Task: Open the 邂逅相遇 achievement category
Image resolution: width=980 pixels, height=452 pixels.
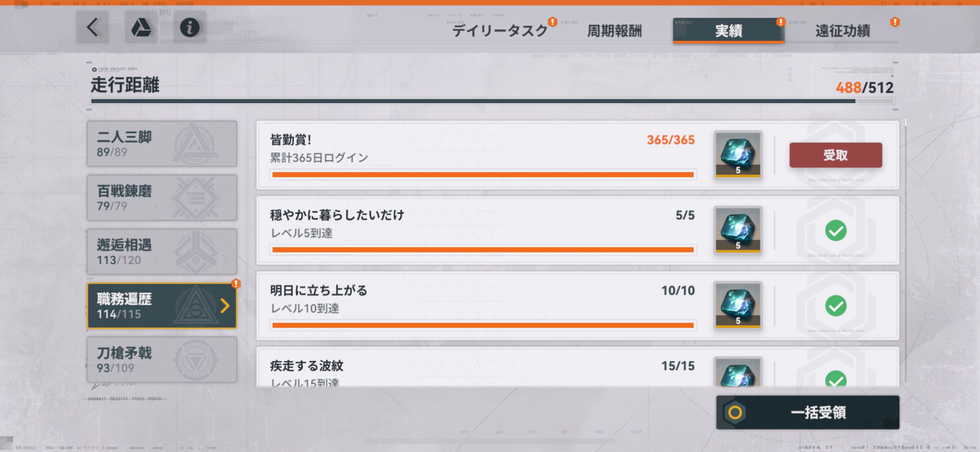Action: point(162,252)
